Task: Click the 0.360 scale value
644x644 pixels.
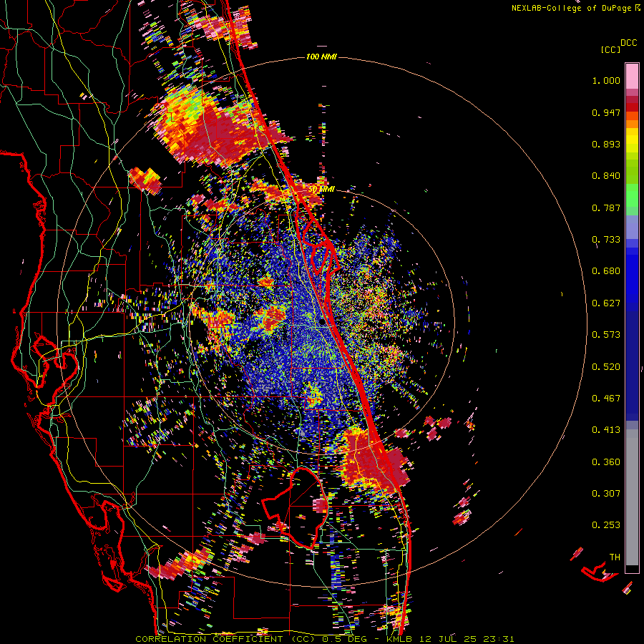Action: (606, 462)
